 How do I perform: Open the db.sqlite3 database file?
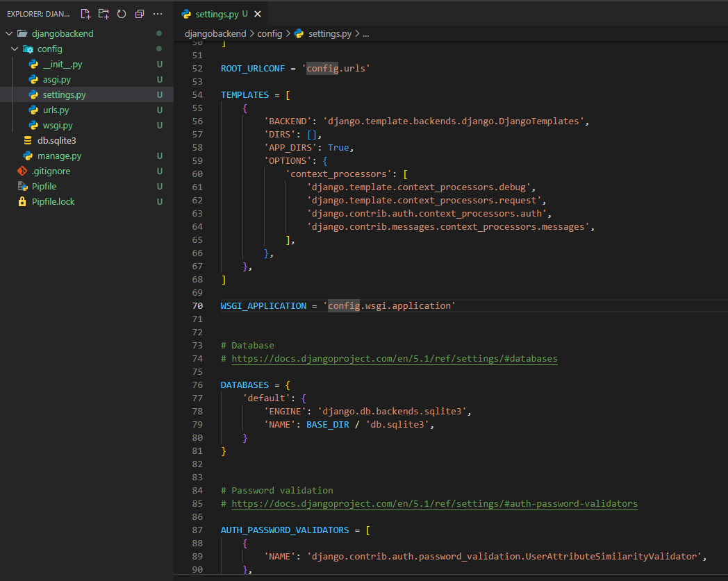click(x=56, y=141)
